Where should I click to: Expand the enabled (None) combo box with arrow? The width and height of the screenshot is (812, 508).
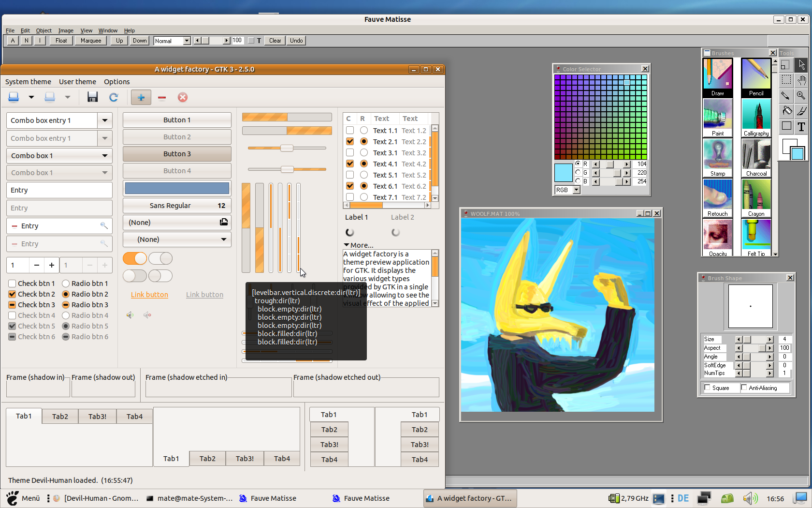[177, 239]
